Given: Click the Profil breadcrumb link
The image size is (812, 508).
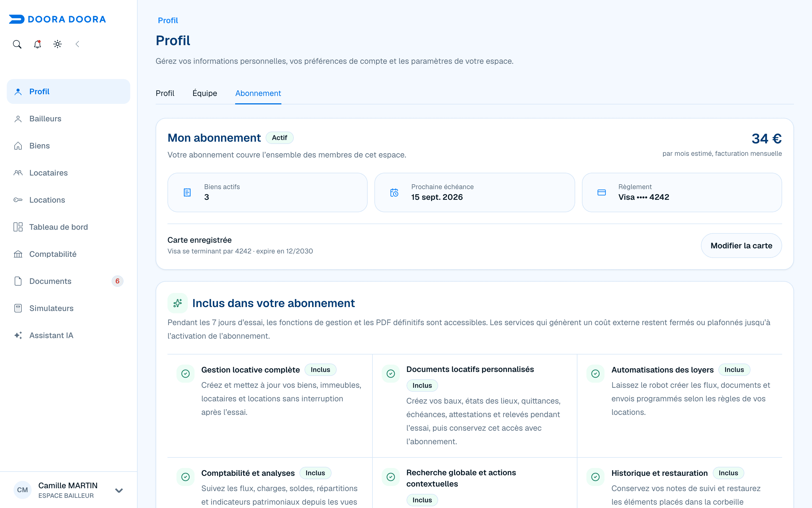Looking at the screenshot, I should 168,21.
